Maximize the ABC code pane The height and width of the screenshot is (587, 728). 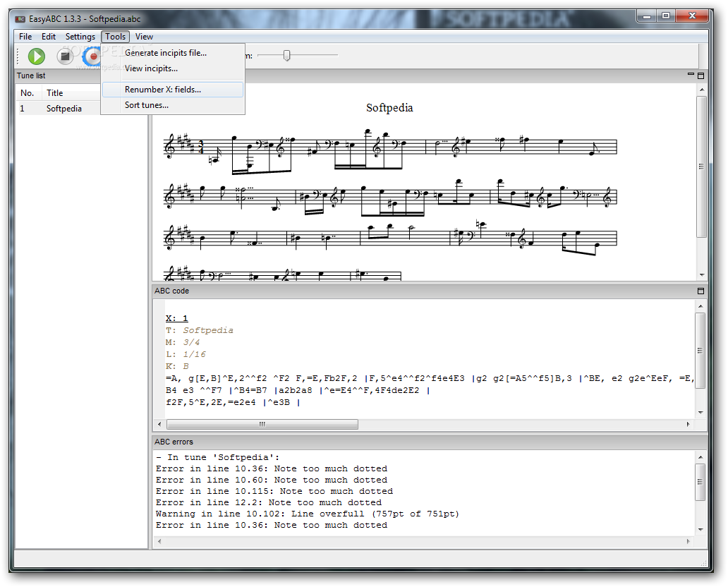click(700, 291)
